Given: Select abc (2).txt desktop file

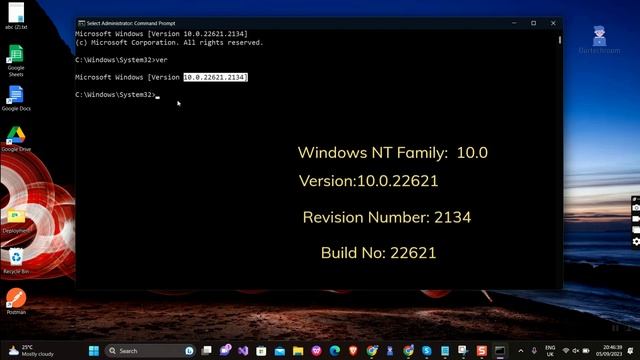Looking at the screenshot, I should pyautogui.click(x=16, y=16).
